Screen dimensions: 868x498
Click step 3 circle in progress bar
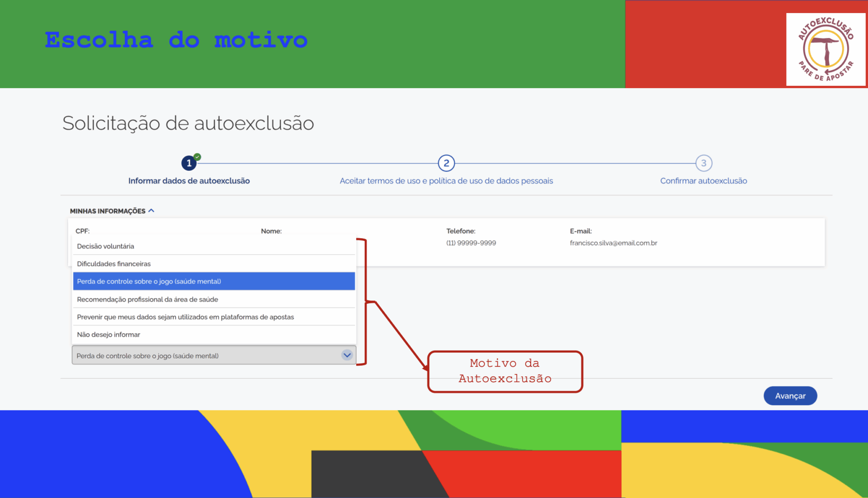point(703,163)
